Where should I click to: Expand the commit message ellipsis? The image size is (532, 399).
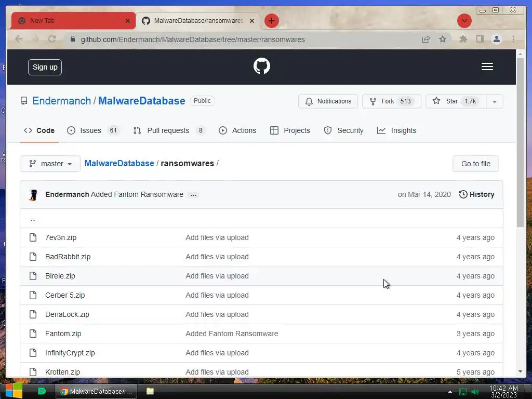click(x=193, y=195)
